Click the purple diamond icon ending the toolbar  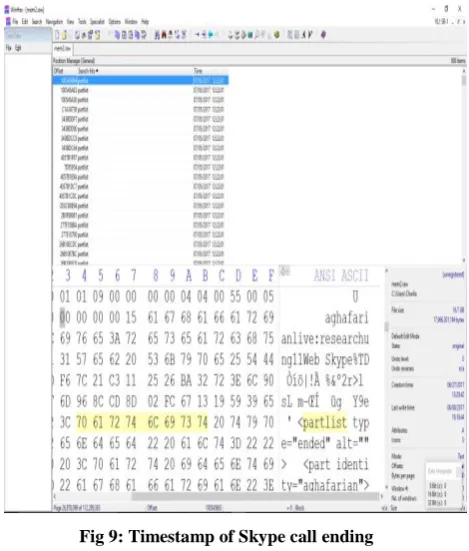(x=324, y=34)
